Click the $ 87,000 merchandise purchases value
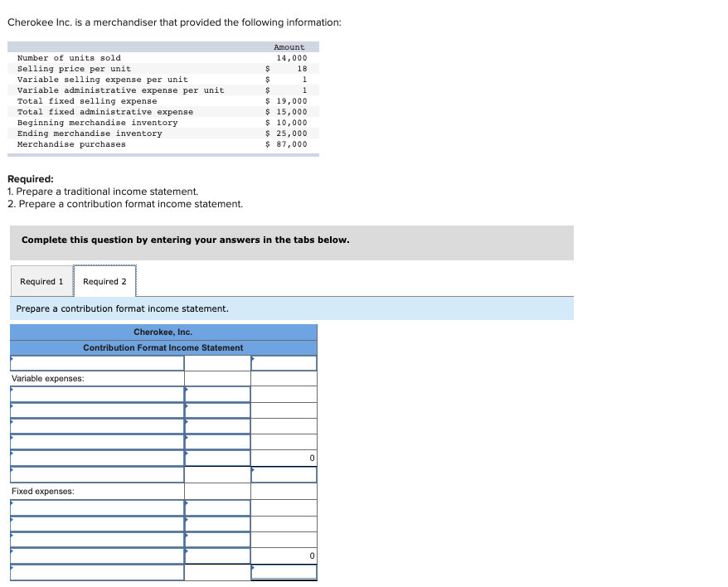The image size is (728, 587). [x=286, y=144]
